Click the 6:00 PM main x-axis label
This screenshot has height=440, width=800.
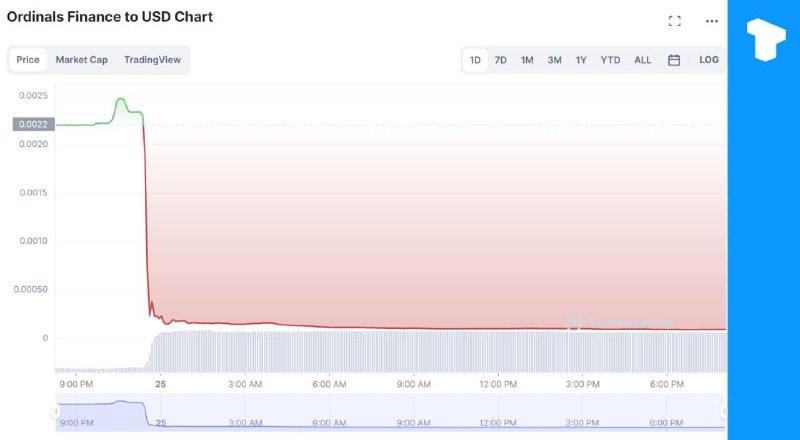[667, 384]
